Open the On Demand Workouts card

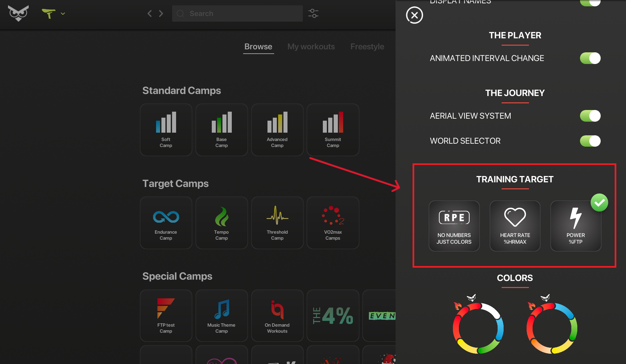click(x=277, y=316)
